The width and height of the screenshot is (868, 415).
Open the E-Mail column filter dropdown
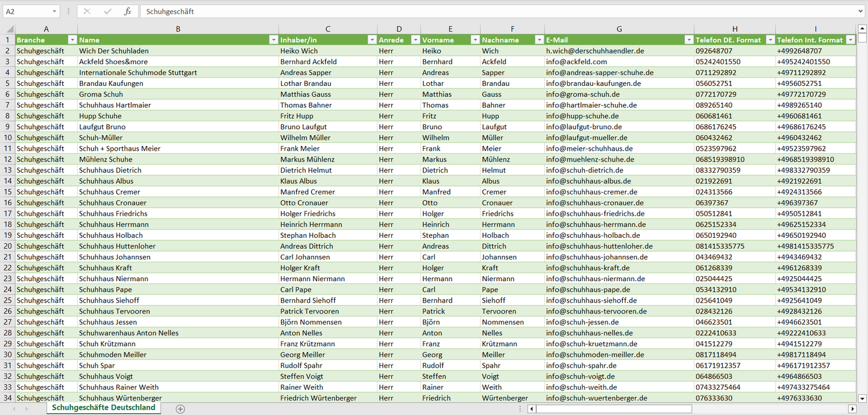688,40
